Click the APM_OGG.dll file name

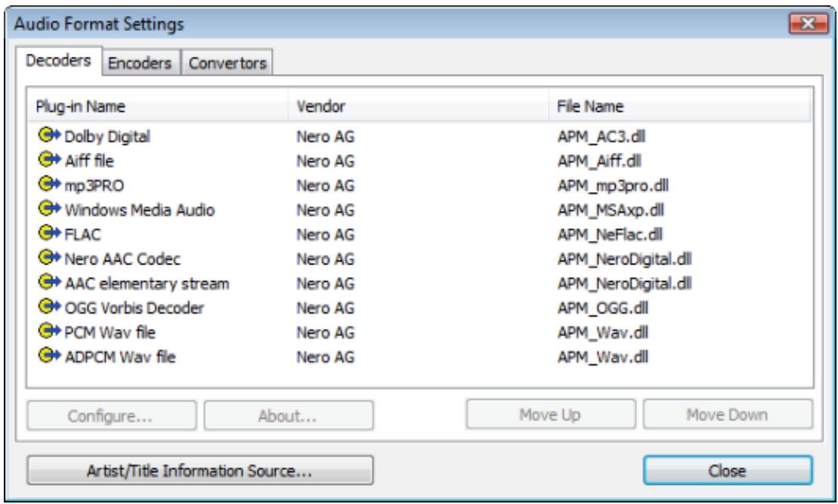(x=603, y=308)
